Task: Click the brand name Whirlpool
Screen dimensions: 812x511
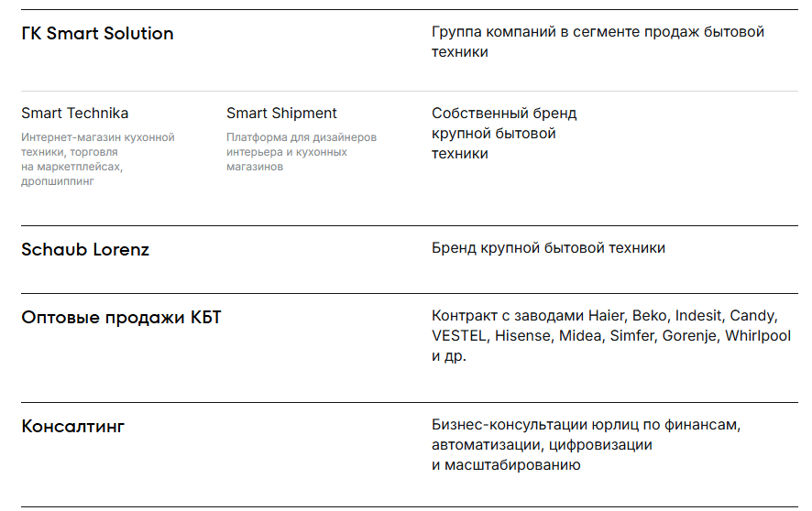Action: point(758,336)
